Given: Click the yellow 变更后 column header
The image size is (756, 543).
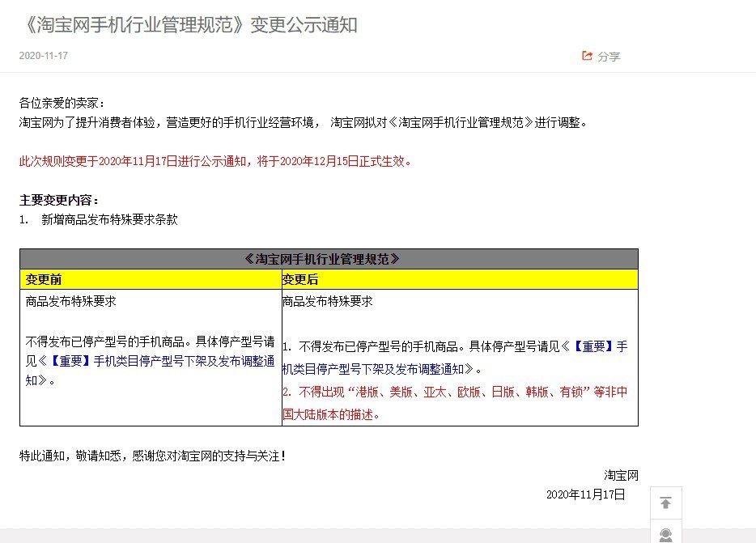Looking at the screenshot, I should point(299,280).
